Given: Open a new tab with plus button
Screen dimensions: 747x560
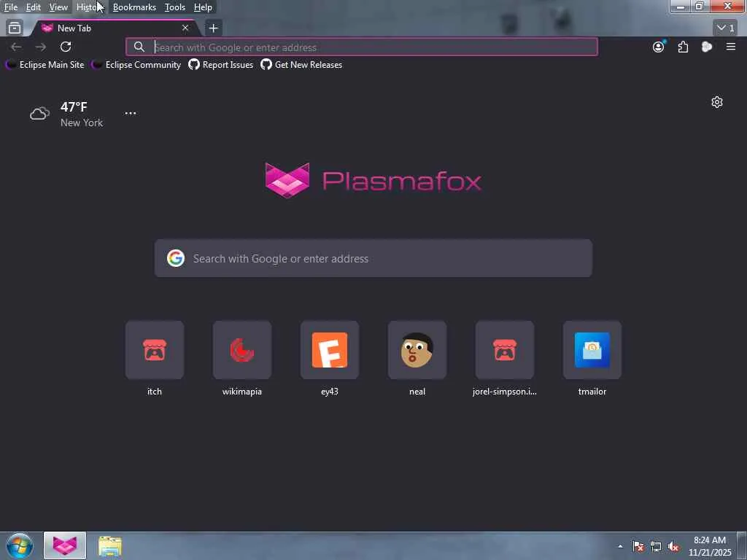Looking at the screenshot, I should (214, 28).
